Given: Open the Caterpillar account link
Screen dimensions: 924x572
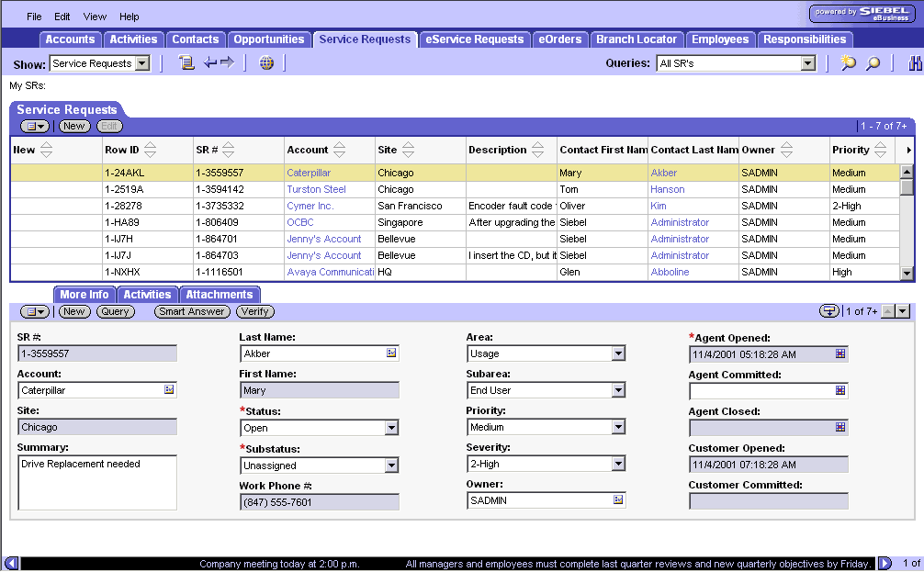Looking at the screenshot, I should tap(309, 173).
